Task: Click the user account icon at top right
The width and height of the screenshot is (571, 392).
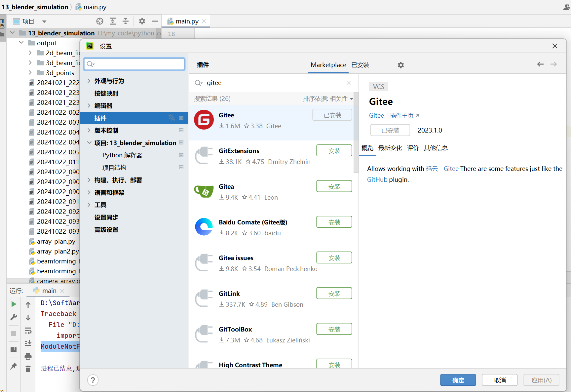Action: click(x=566, y=7)
